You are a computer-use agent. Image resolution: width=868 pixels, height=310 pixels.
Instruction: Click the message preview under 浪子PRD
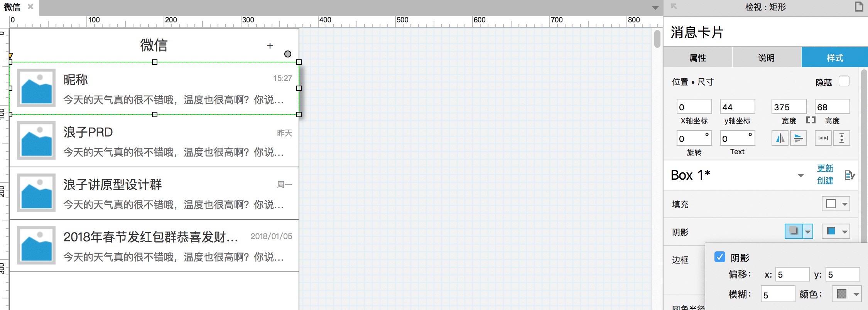(174, 152)
